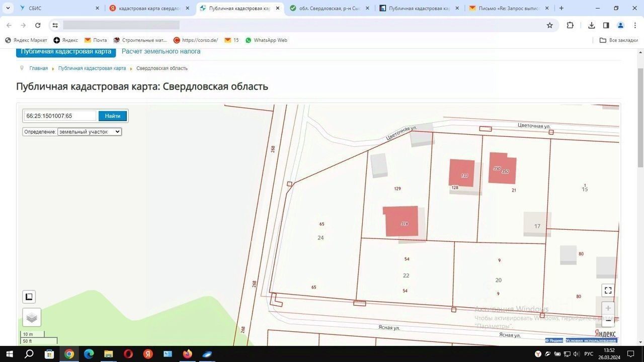Open a new browser tab
The width and height of the screenshot is (644, 362).
[x=561, y=8]
